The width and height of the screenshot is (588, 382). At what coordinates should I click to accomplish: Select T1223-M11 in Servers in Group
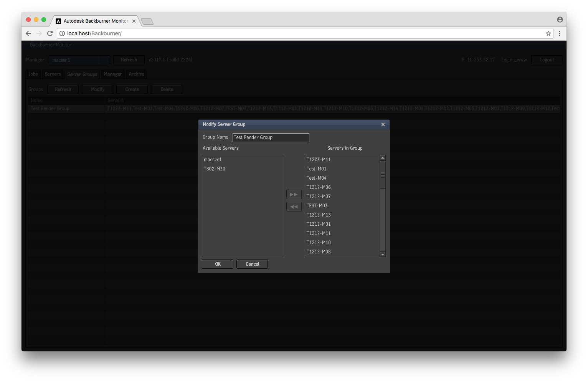pyautogui.click(x=342, y=160)
